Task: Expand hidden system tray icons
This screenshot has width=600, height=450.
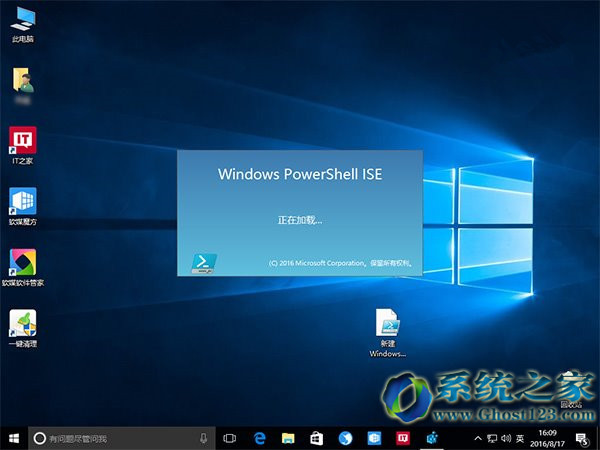Action: [478, 438]
